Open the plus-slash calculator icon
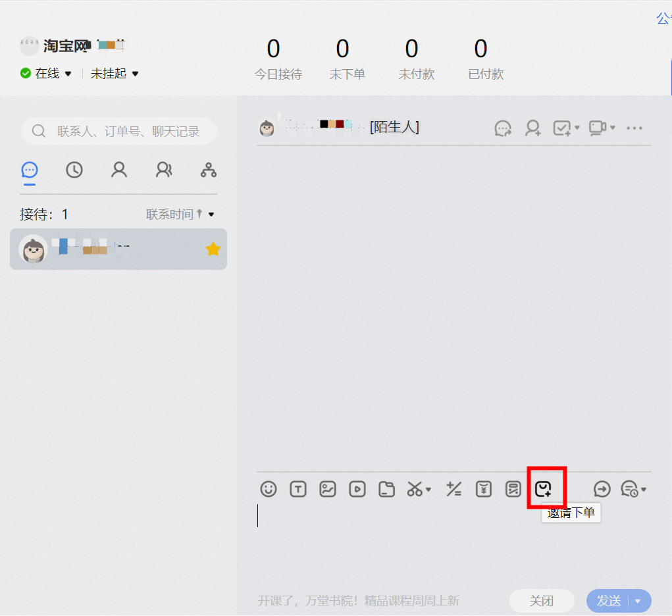 click(453, 489)
